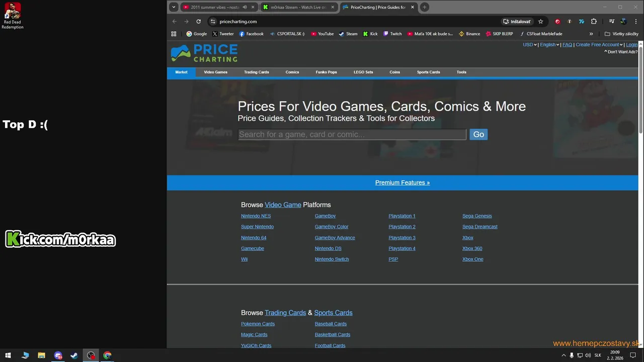This screenshot has width=644, height=362.
Task: Open the Playstation 2 platform link
Action: click(402, 227)
